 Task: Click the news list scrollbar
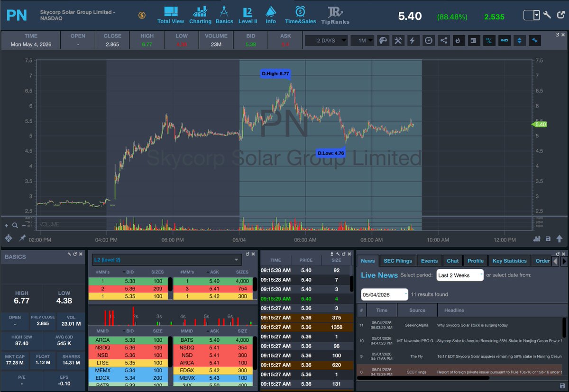point(564,328)
